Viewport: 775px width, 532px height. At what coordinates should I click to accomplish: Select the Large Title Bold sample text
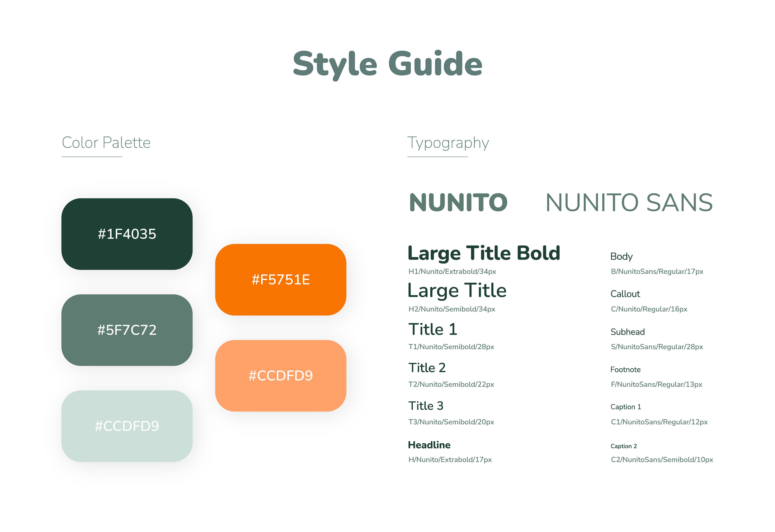484,253
